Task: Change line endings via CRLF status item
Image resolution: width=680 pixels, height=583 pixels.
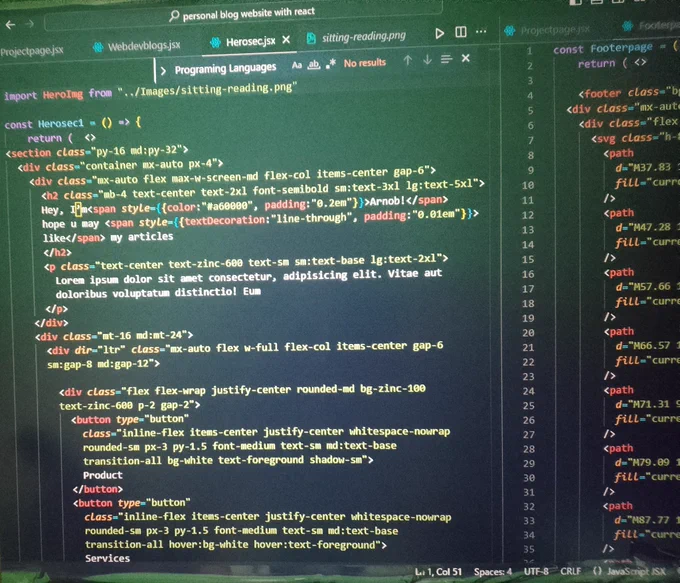Action: [x=570, y=571]
